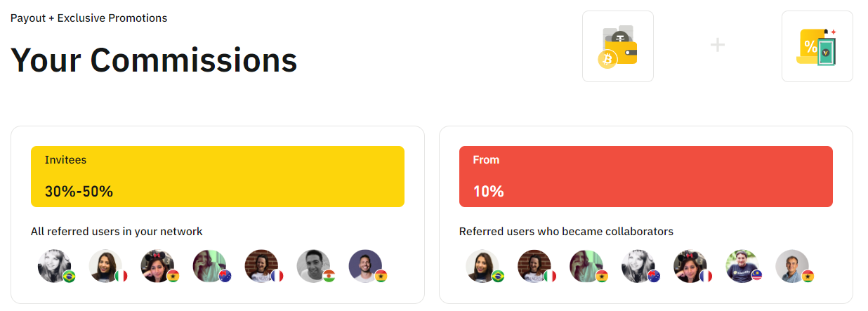
Task: Open last collaborator avatar in right card
Action: (x=794, y=266)
